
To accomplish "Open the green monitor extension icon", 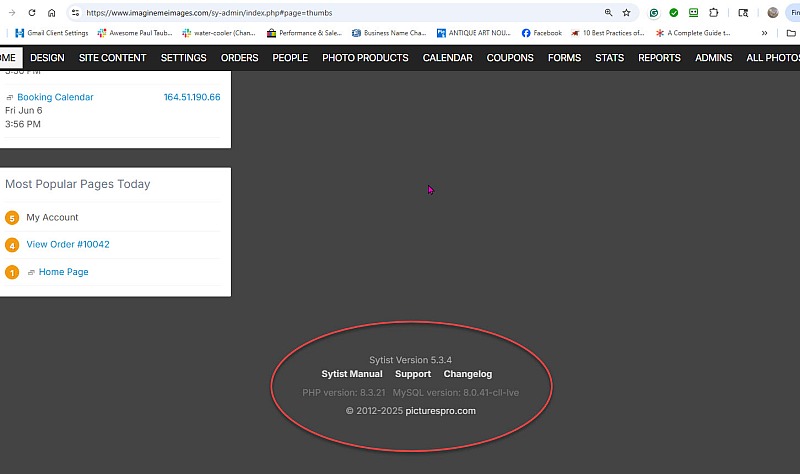I will click(693, 13).
